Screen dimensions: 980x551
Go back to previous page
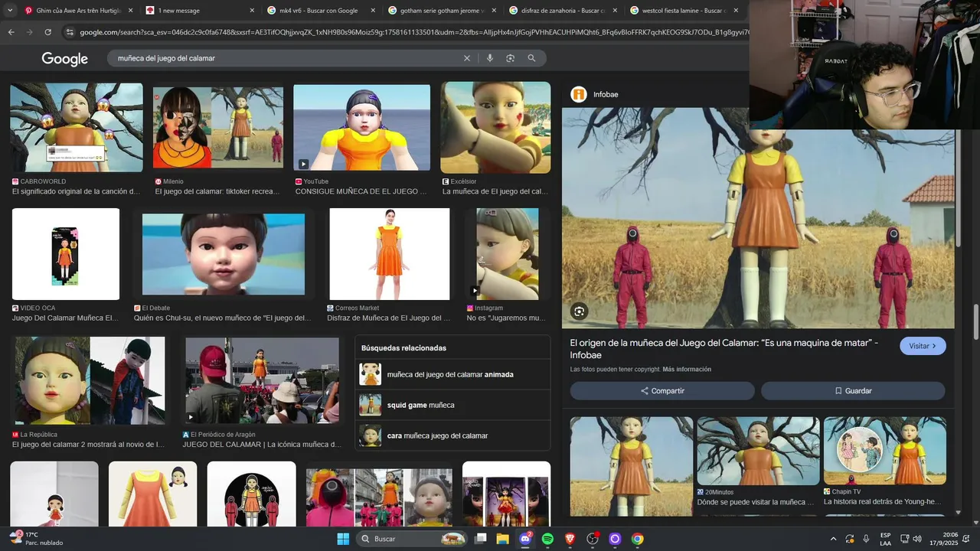coord(11,32)
